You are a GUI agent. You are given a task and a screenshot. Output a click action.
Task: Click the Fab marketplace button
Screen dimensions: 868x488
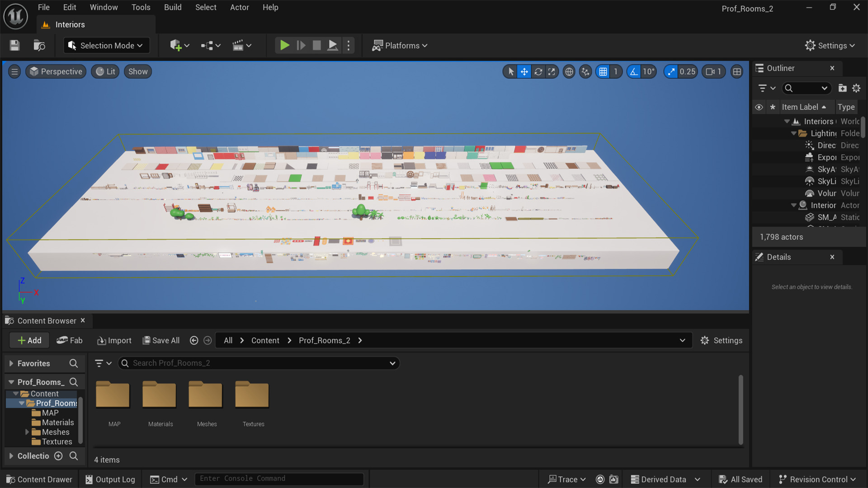[x=70, y=340]
